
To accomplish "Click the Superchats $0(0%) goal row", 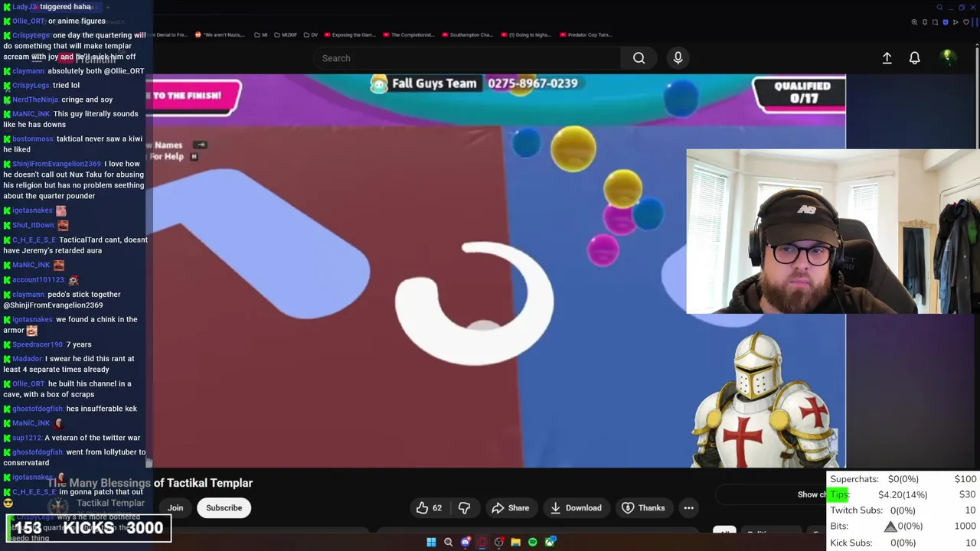I will pyautogui.click(x=903, y=479).
